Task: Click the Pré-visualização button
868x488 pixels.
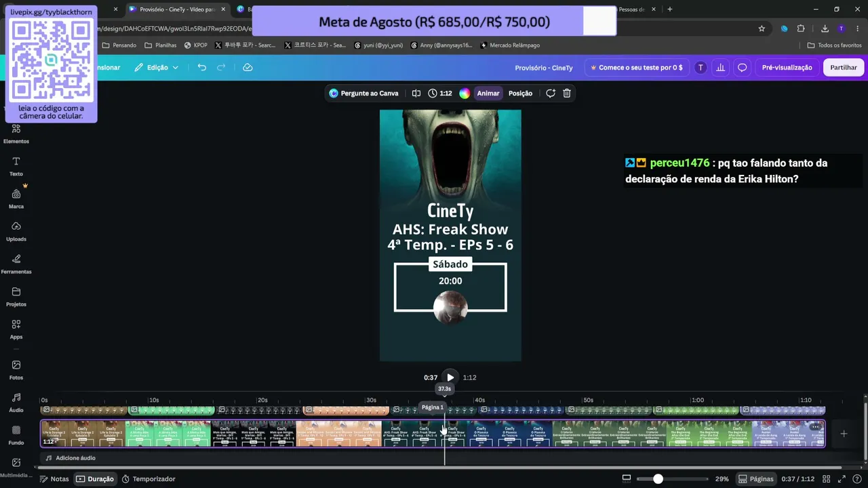Action: 787,68
